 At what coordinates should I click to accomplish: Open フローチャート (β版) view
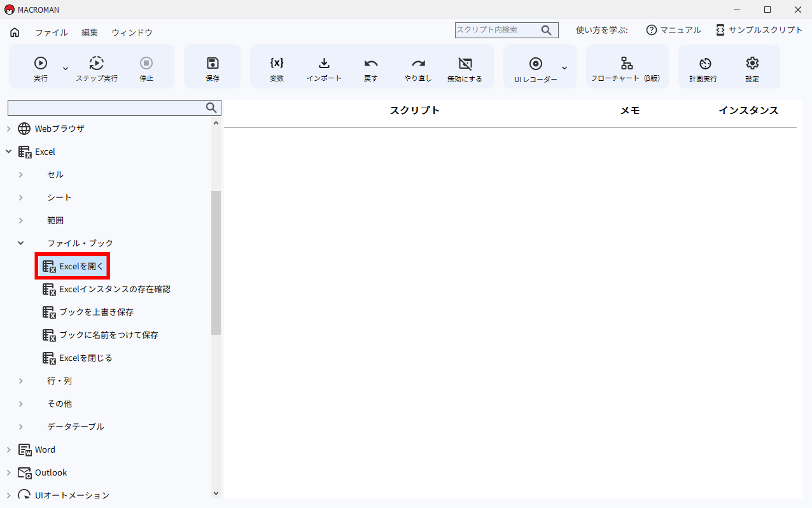[x=626, y=69]
